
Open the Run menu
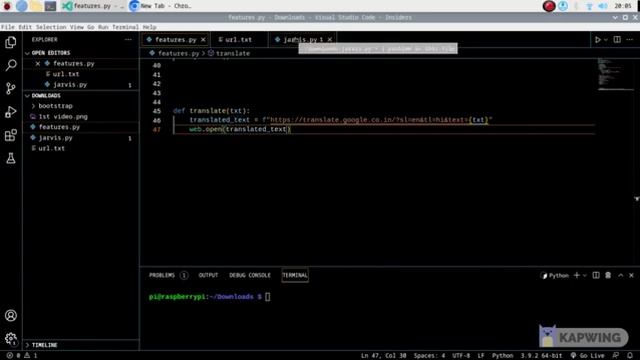(x=103, y=27)
